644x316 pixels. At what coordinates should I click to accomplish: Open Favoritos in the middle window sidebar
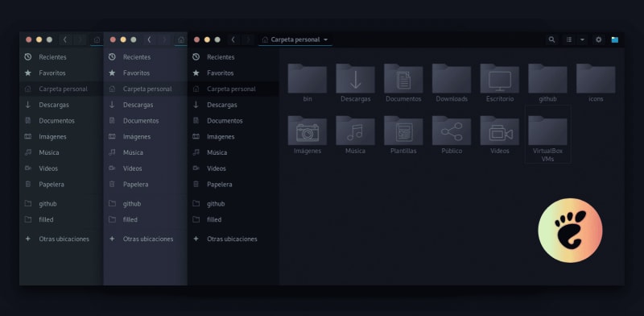(x=146, y=73)
